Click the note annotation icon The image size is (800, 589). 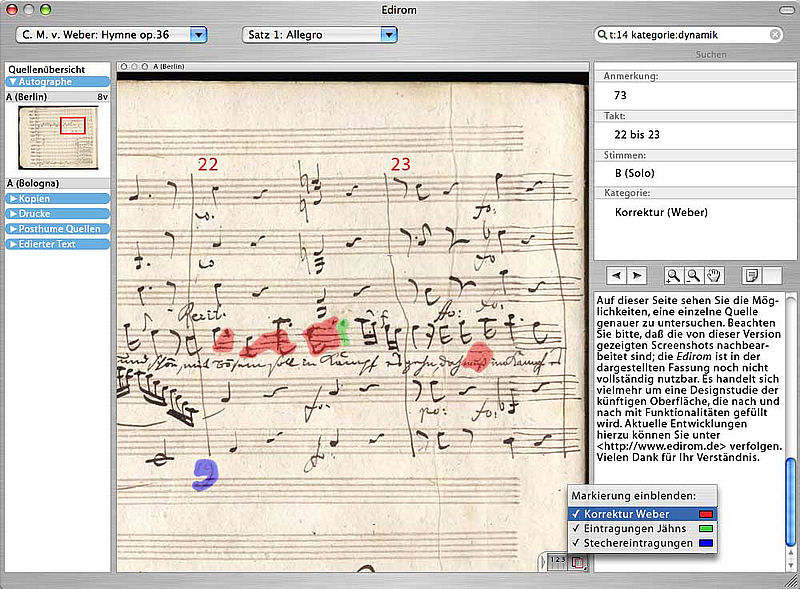[751, 275]
